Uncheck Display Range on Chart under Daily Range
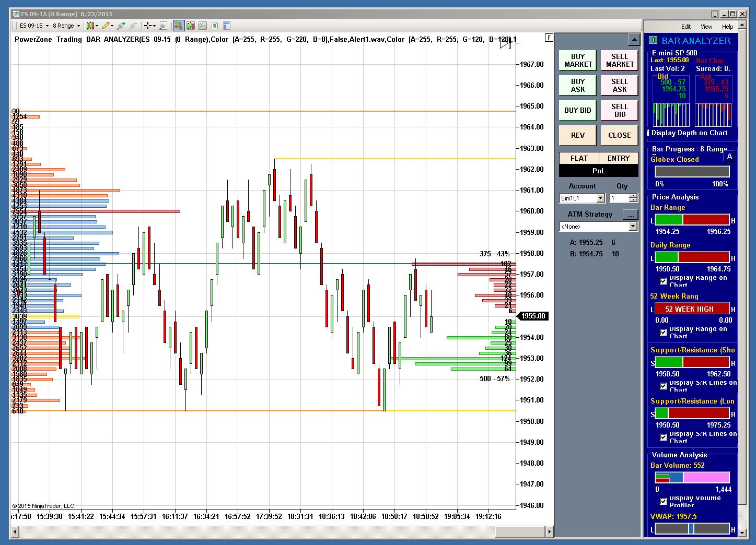 [664, 281]
